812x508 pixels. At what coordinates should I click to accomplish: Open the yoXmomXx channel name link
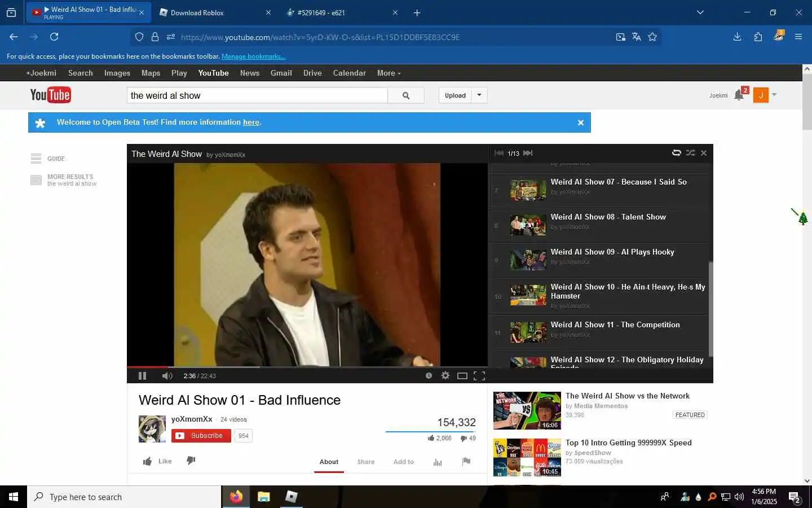pyautogui.click(x=192, y=419)
